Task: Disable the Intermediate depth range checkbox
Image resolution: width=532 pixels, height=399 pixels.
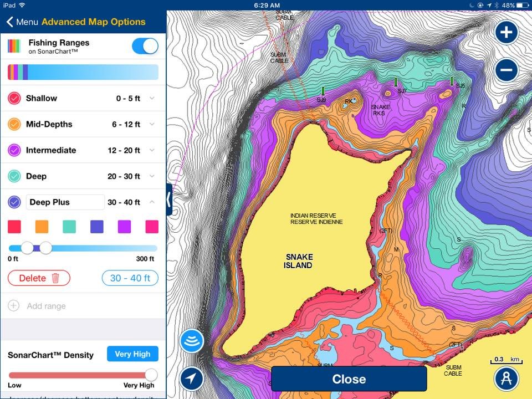Action: tap(14, 150)
